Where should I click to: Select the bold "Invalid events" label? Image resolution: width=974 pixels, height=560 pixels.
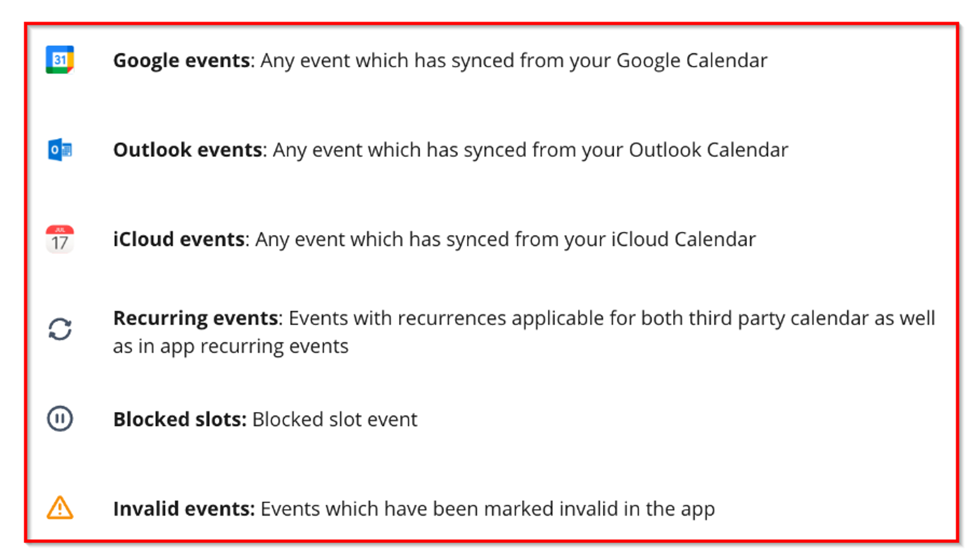[x=183, y=509]
